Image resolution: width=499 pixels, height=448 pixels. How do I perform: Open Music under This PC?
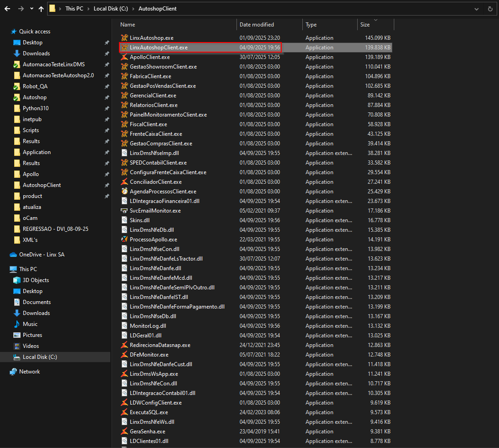pos(30,324)
